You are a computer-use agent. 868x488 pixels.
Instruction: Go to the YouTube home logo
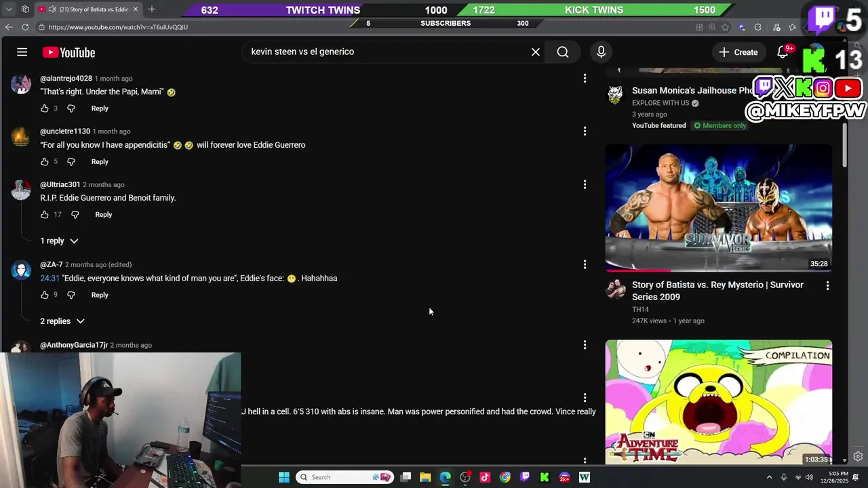(68, 52)
